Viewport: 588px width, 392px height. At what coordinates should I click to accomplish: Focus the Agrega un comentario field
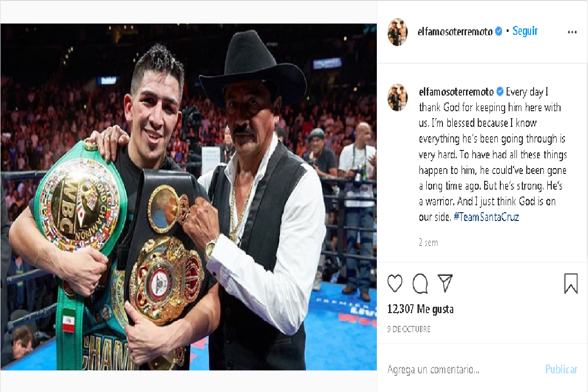coord(460,369)
